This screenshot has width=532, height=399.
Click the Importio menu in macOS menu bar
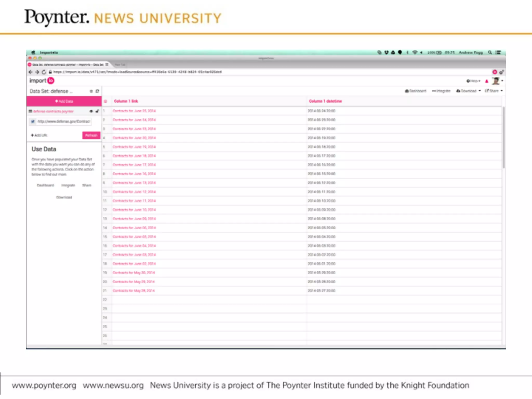pos(49,52)
